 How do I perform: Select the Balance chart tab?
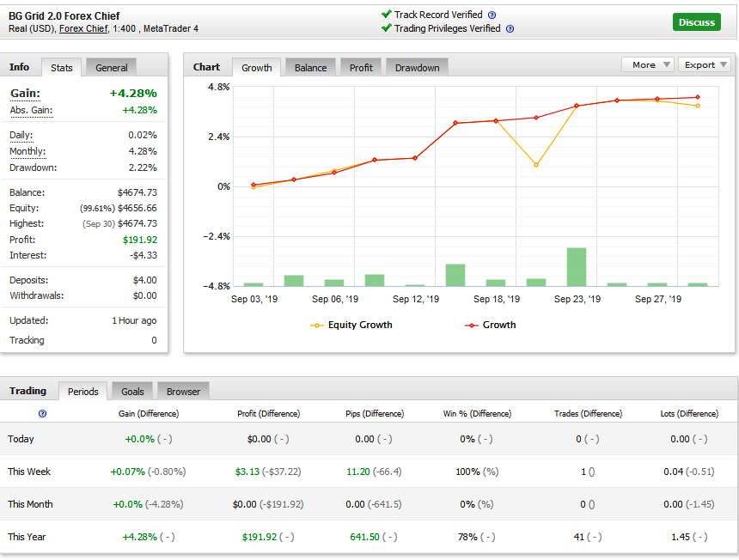pos(310,67)
